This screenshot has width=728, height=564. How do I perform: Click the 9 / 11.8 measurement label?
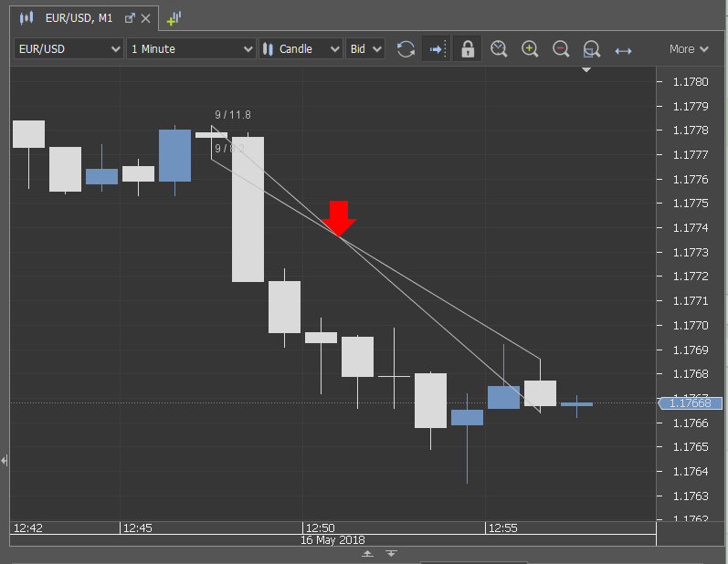(233, 115)
